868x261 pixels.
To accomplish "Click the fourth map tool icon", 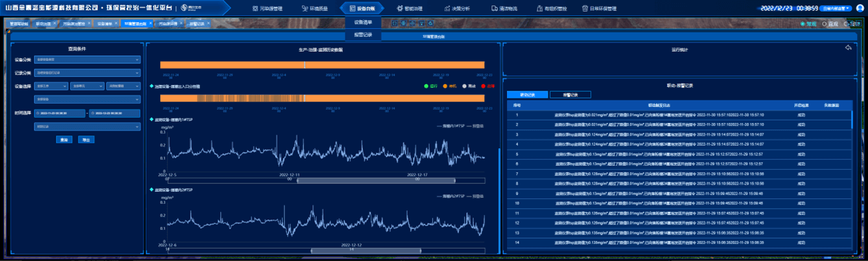I will point(421,23).
